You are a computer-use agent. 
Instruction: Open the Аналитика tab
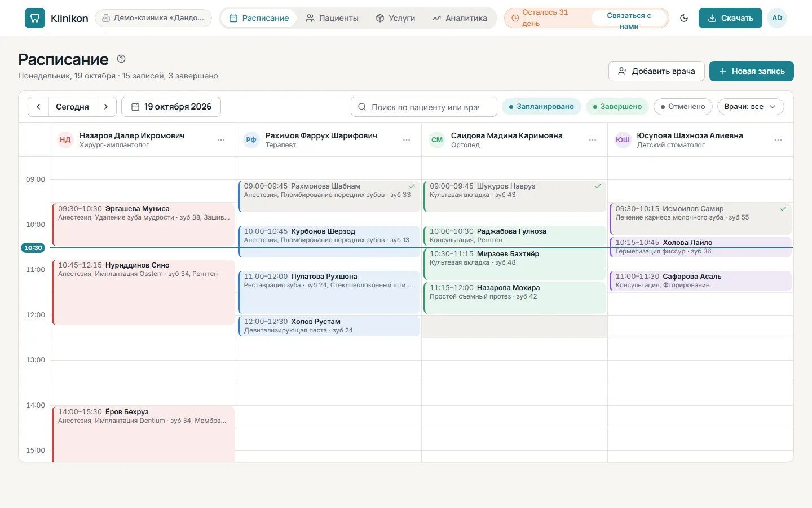[460, 18]
